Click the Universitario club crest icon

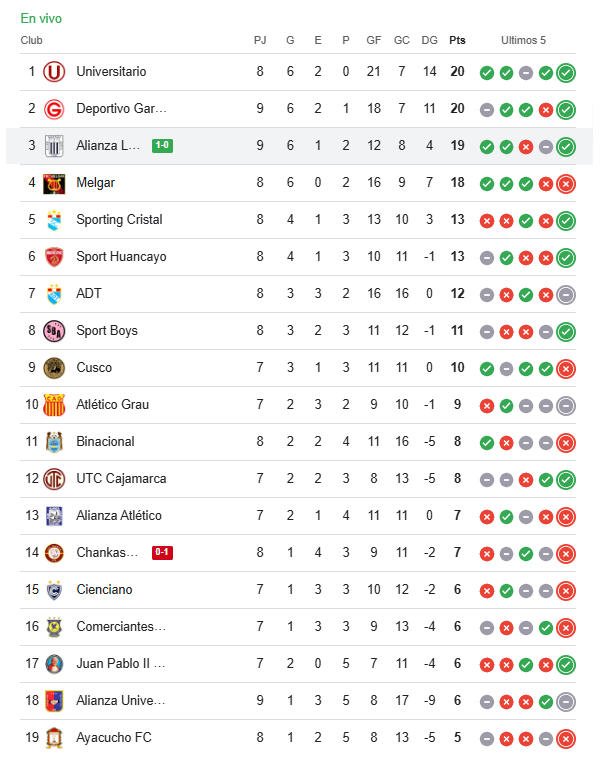pyautogui.click(x=54, y=72)
